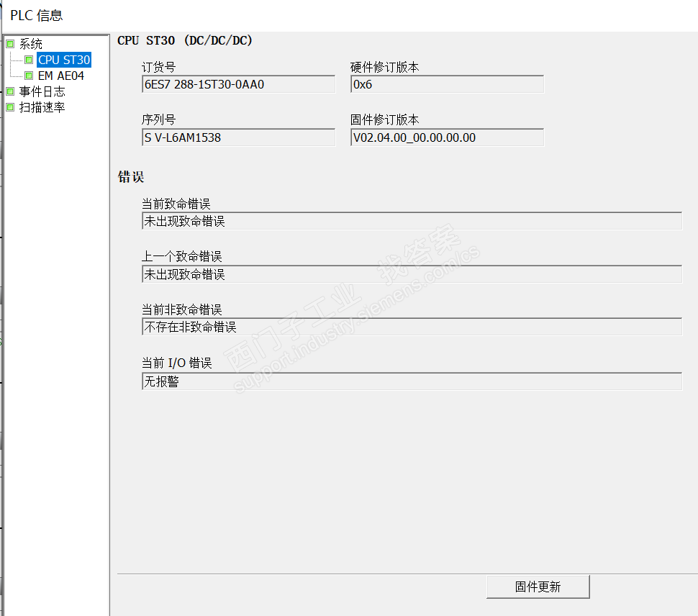Select the 系统 node in the tree
Screen dimensions: 698x616
[x=31, y=44]
